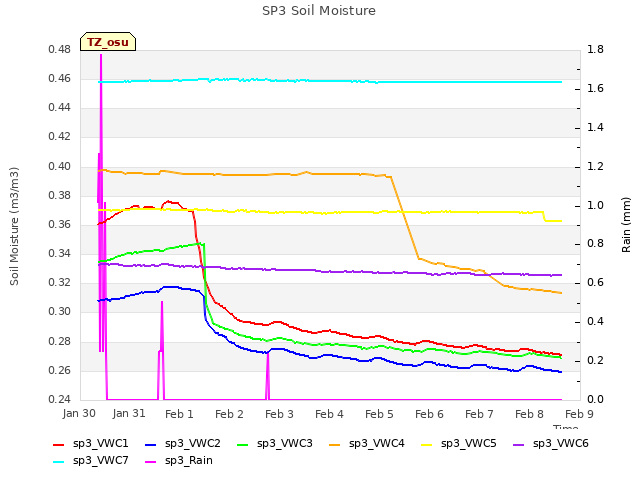Click the Feb 4 date tick label
This screenshot has width=640, height=480.
[x=329, y=414]
